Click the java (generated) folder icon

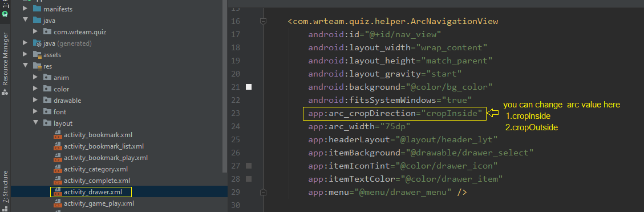pyautogui.click(x=38, y=43)
